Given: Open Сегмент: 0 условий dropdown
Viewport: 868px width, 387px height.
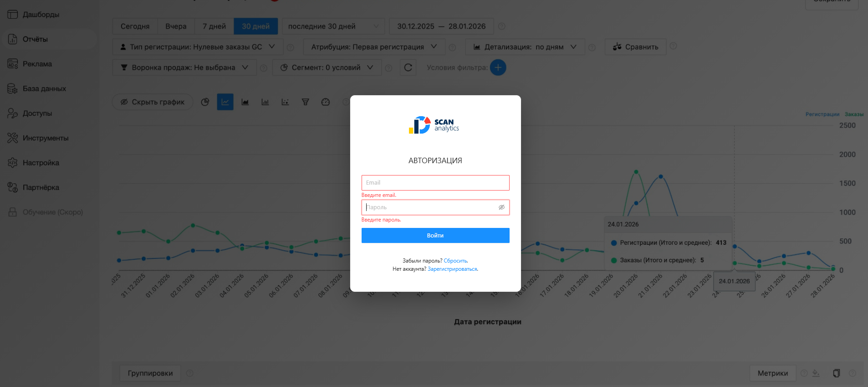Looking at the screenshot, I should [x=327, y=67].
